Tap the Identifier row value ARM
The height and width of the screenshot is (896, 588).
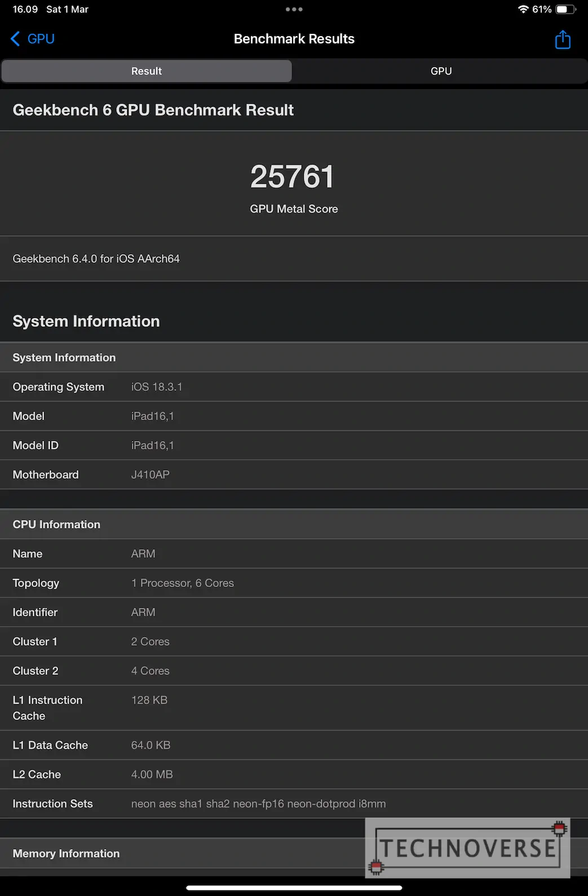(143, 612)
